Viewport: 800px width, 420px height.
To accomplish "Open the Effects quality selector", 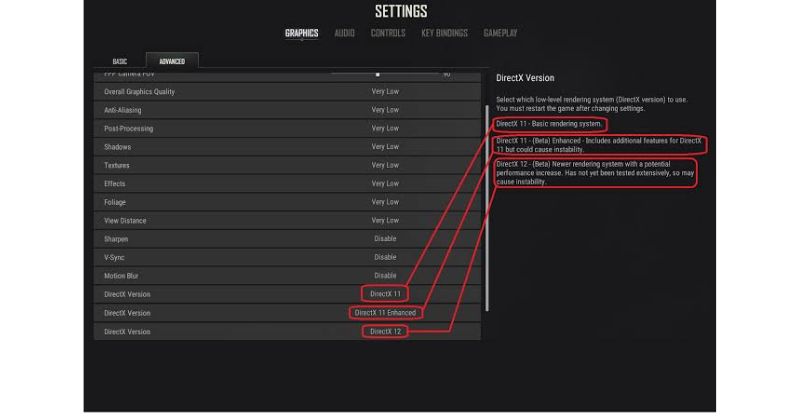I will 385,183.
